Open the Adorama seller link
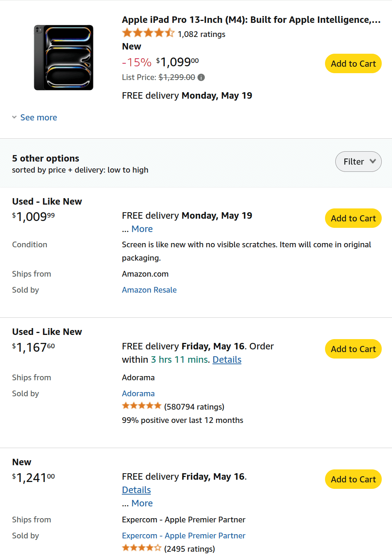The image size is (392, 554). (x=138, y=394)
